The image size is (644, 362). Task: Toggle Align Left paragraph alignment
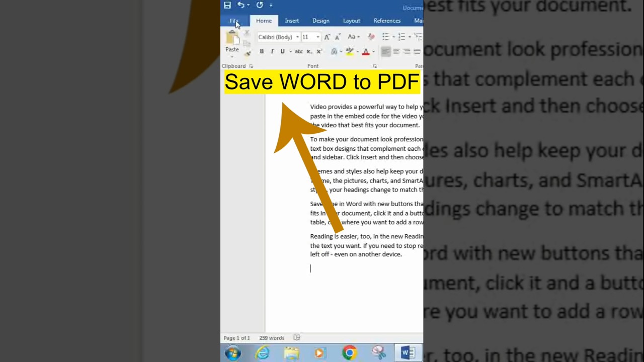386,51
